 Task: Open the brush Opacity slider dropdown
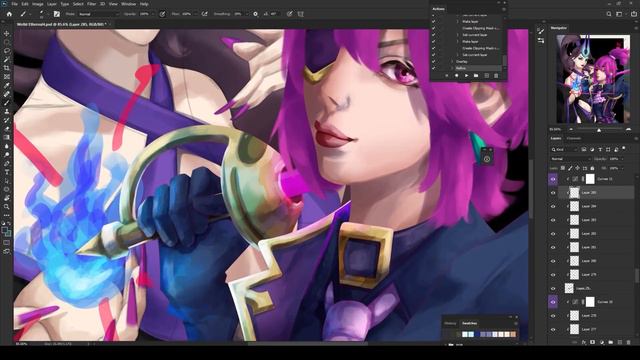pos(153,14)
